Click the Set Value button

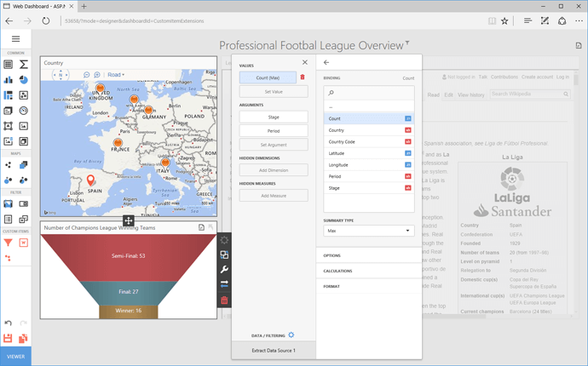point(274,92)
